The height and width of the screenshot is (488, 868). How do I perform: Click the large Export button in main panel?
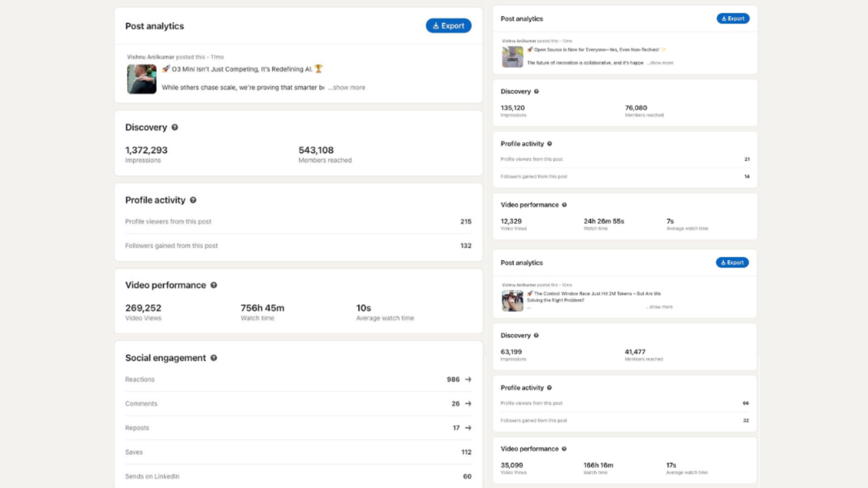pyautogui.click(x=448, y=26)
